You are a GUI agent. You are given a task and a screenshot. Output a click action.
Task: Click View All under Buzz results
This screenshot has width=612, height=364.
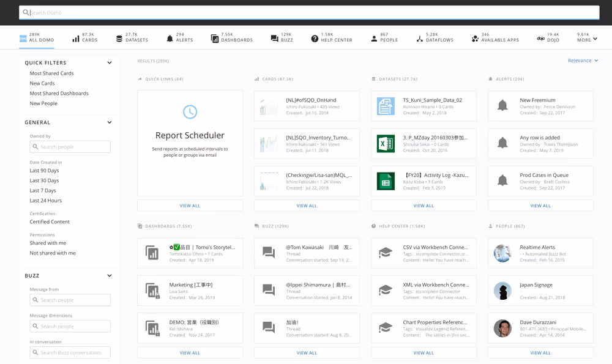pyautogui.click(x=307, y=353)
